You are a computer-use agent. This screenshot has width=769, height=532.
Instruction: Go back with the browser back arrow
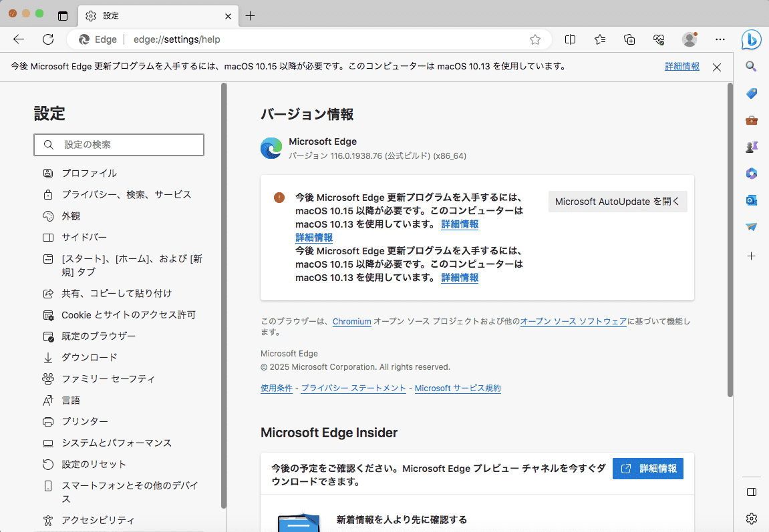[19, 39]
